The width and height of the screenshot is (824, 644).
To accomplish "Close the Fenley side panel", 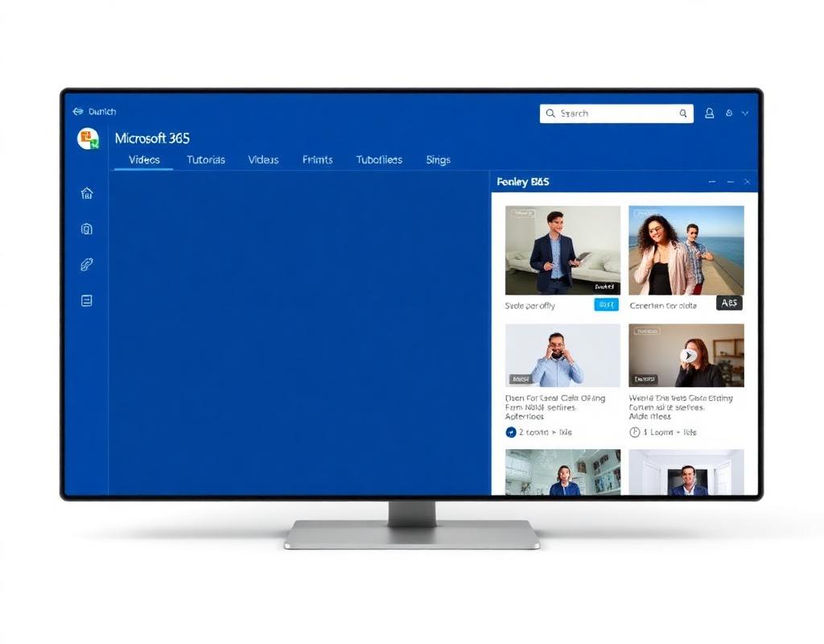I will point(747,182).
